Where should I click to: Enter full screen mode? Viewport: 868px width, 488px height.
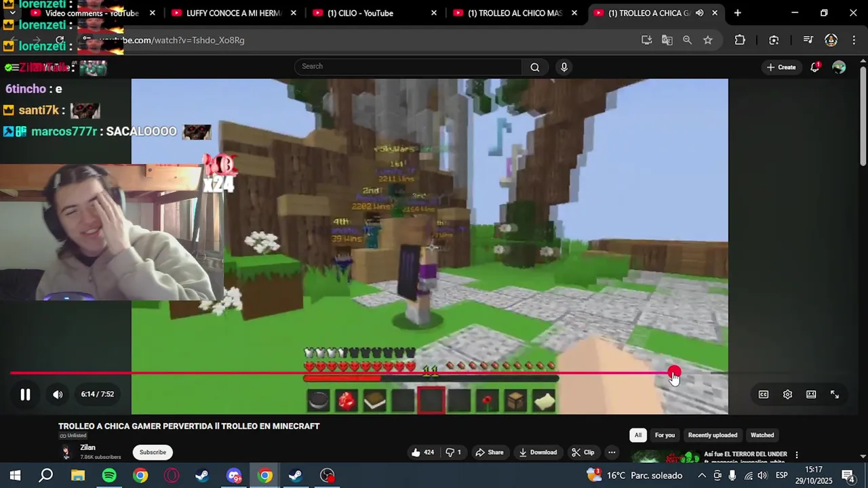835,394
